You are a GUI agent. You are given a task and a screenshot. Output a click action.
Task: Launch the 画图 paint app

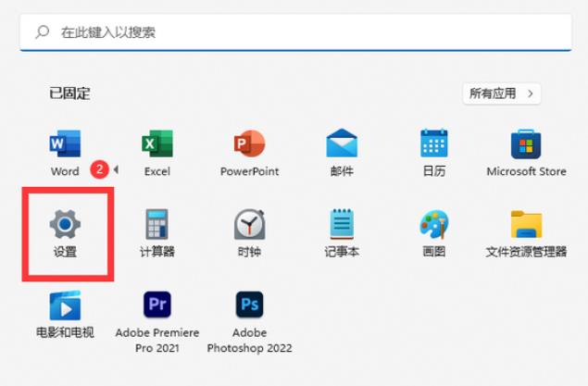click(434, 233)
